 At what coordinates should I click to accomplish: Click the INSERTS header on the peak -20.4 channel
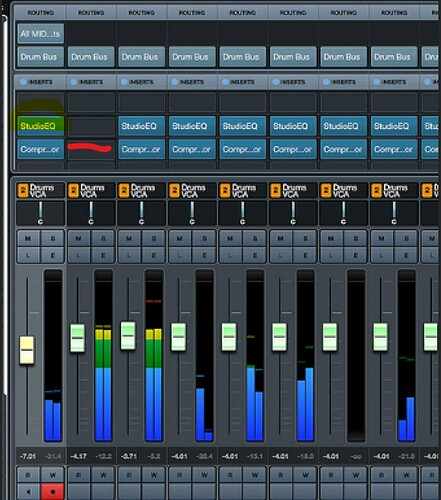[193, 82]
